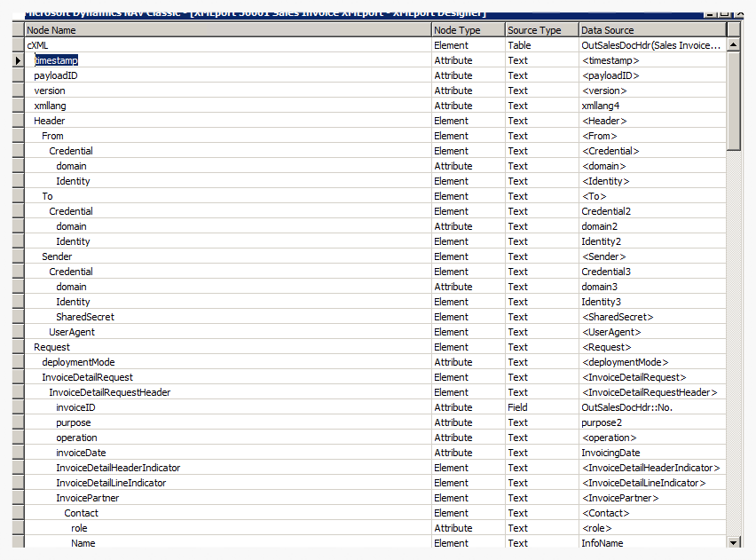Select the version node name

[x=50, y=91]
